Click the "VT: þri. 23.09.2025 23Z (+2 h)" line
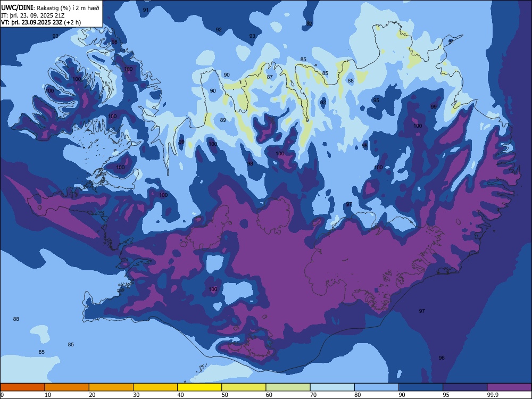This screenshot has width=532, height=399. pos(41,22)
